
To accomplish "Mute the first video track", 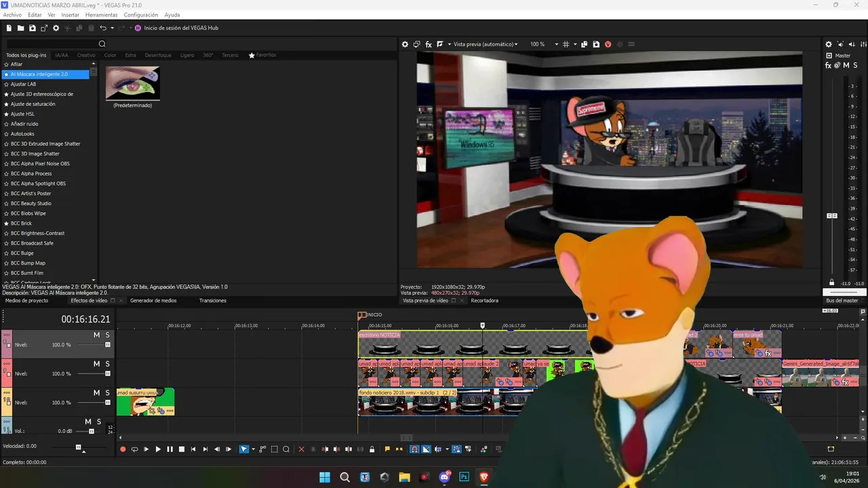I will click(x=96, y=335).
